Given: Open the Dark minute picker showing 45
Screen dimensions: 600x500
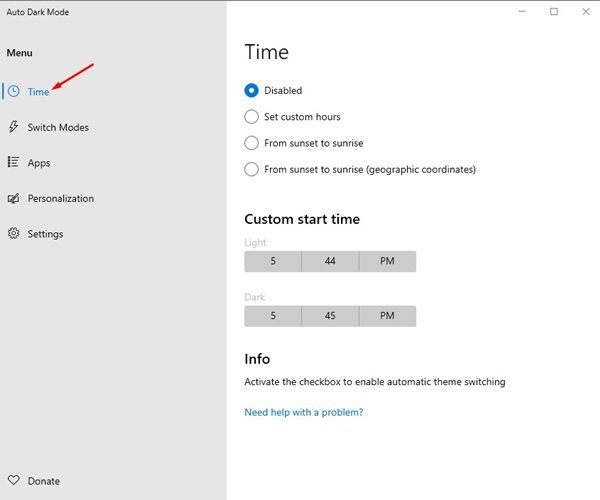Looking at the screenshot, I should pos(330,316).
